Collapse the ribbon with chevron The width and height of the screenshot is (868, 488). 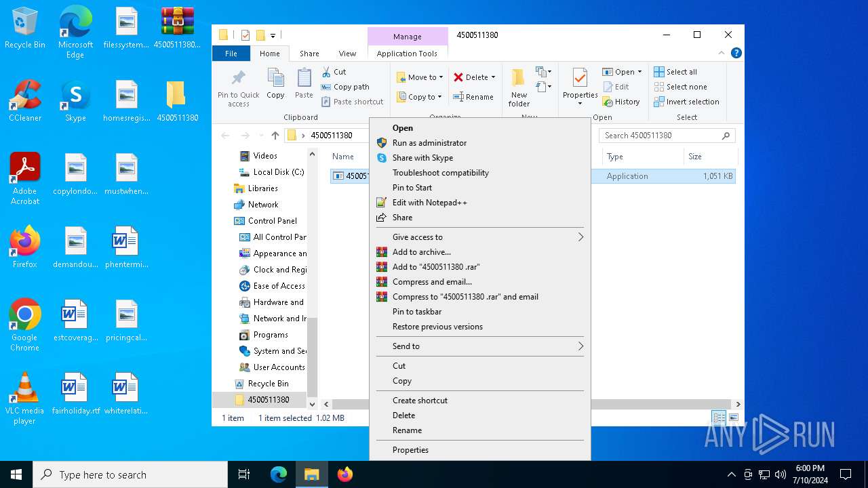coord(722,53)
